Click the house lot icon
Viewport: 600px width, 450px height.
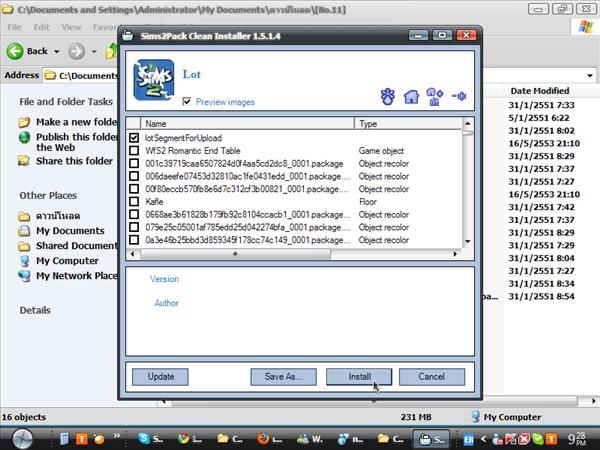(411, 96)
